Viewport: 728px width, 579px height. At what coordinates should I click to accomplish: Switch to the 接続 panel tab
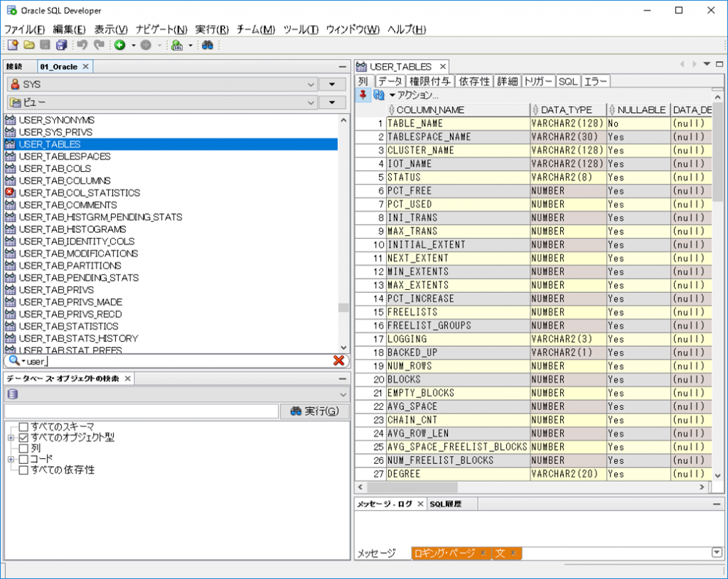[x=14, y=67]
